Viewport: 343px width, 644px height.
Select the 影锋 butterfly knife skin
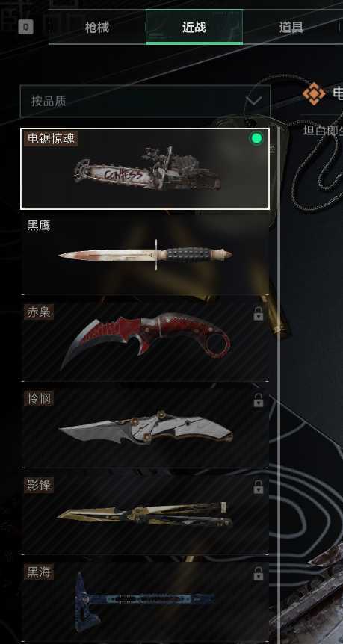145,514
